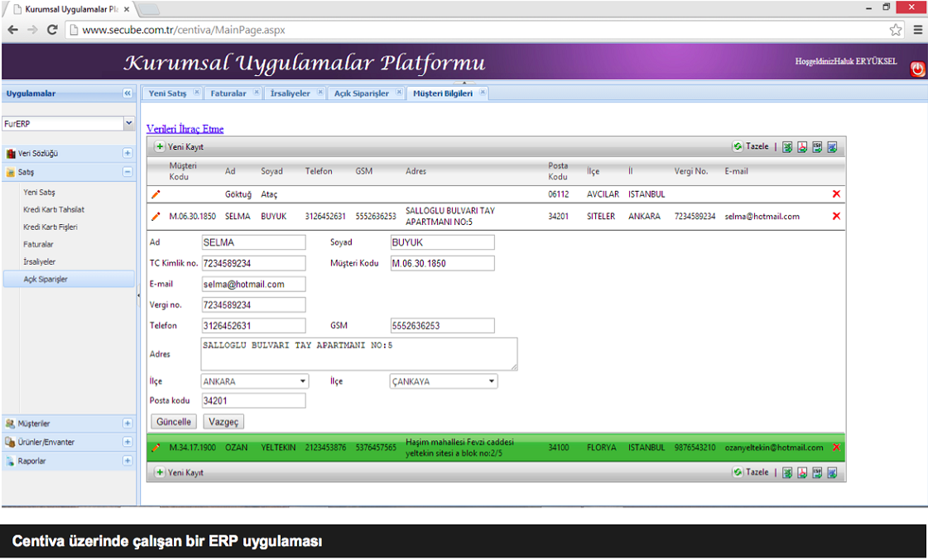The image size is (928, 560).
Task: Open the ANKARA province dropdown
Action: [303, 381]
